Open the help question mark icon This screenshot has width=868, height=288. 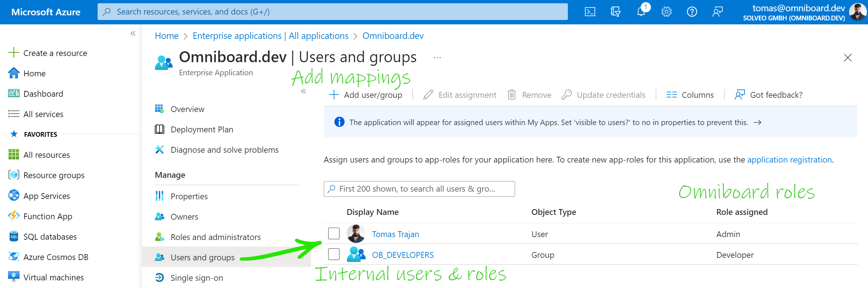click(x=692, y=12)
